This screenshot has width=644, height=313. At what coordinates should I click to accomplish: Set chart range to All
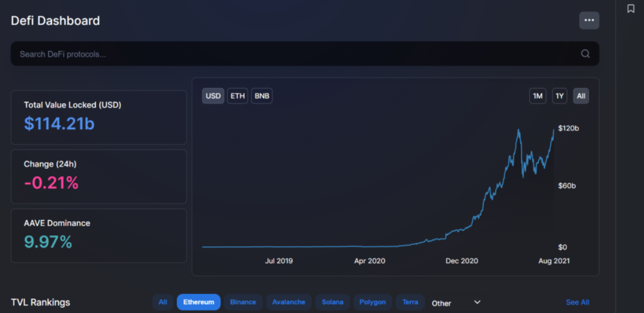coord(580,96)
